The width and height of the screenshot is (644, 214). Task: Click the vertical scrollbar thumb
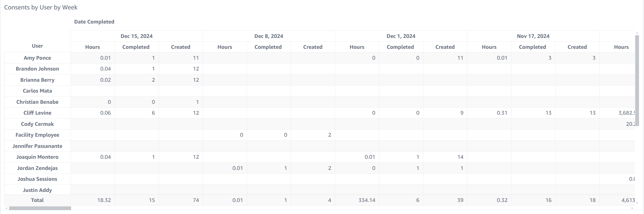point(637,81)
